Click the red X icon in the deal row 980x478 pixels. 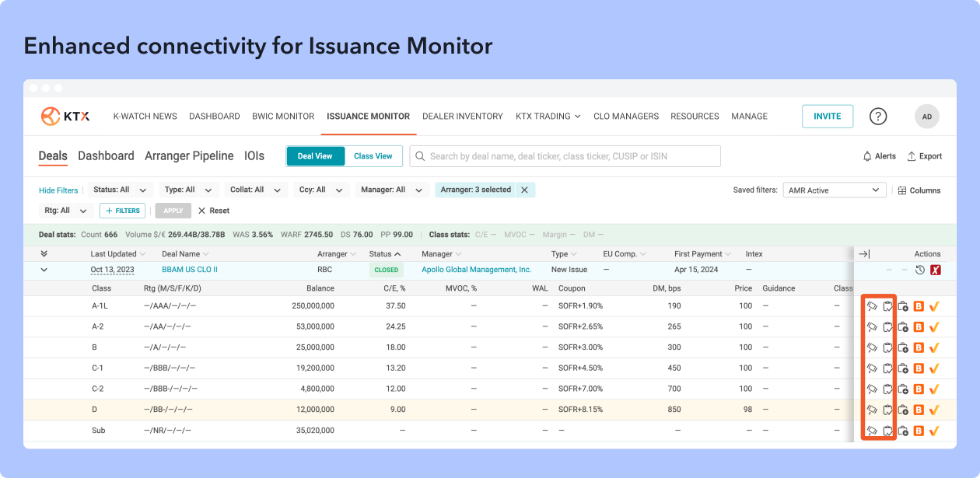936,270
